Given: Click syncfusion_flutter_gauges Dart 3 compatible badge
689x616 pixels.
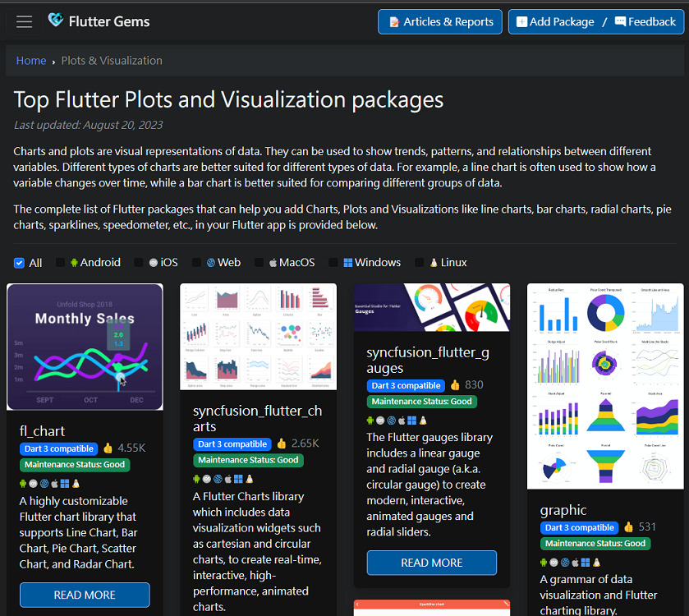Looking at the screenshot, I should pos(406,386).
